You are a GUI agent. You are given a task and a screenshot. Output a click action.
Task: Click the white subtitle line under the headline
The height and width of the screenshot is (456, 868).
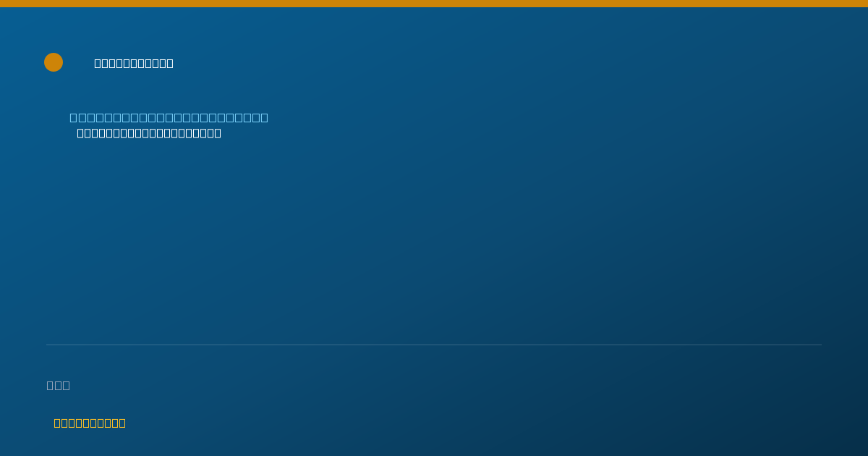149,133
